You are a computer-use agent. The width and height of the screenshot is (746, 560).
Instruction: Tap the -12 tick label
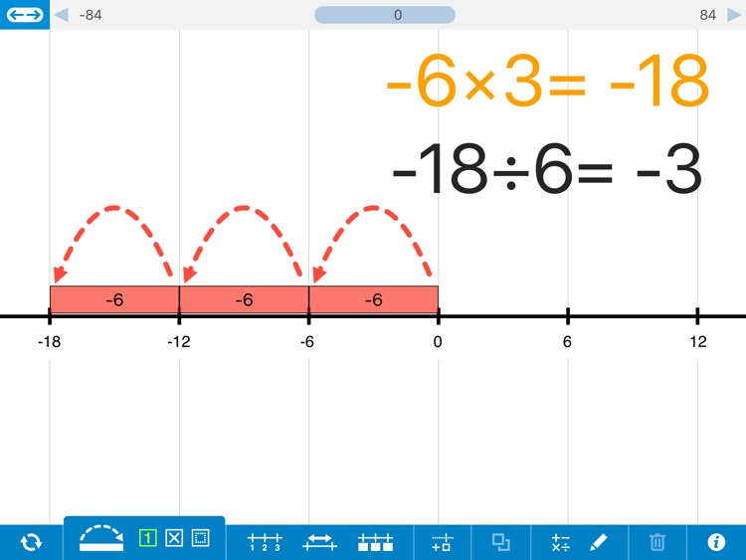point(179,341)
